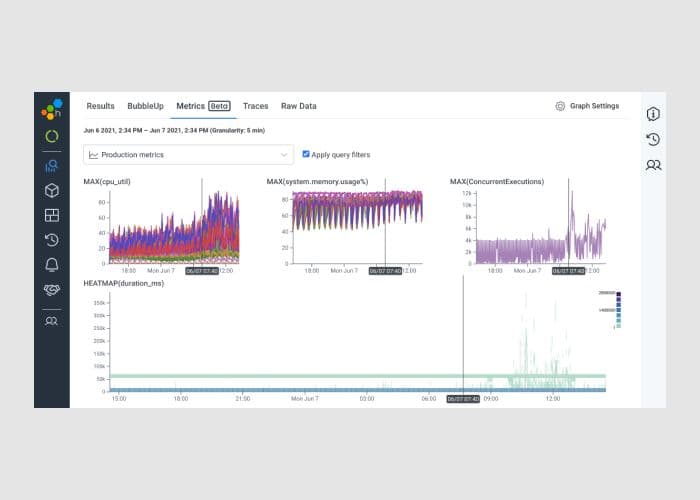This screenshot has height=500, width=700.
Task: Open the Boards grid icon
Action: click(x=51, y=215)
